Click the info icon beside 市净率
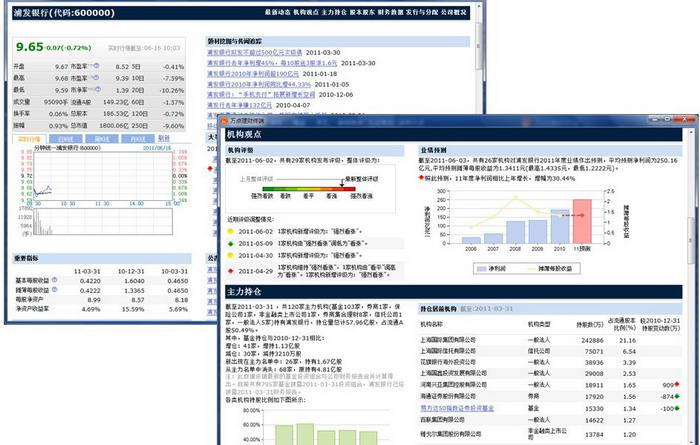This screenshot has height=445, width=700. tap(96, 89)
